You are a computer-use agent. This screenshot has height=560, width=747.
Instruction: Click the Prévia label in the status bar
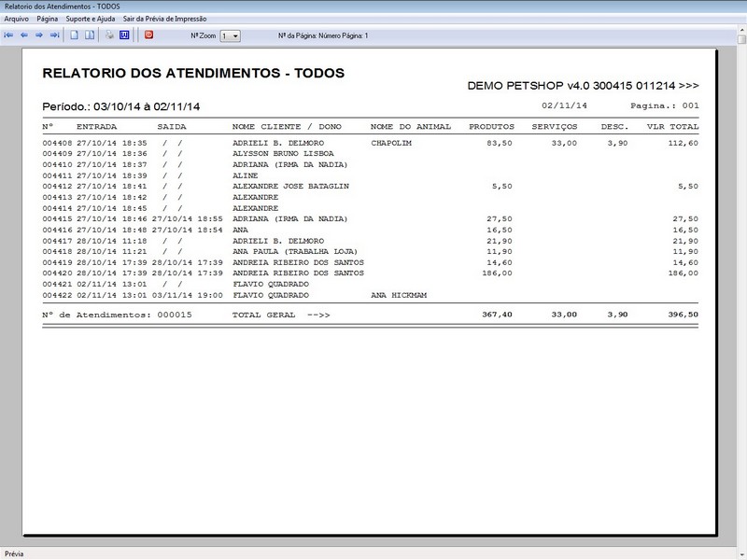13,552
